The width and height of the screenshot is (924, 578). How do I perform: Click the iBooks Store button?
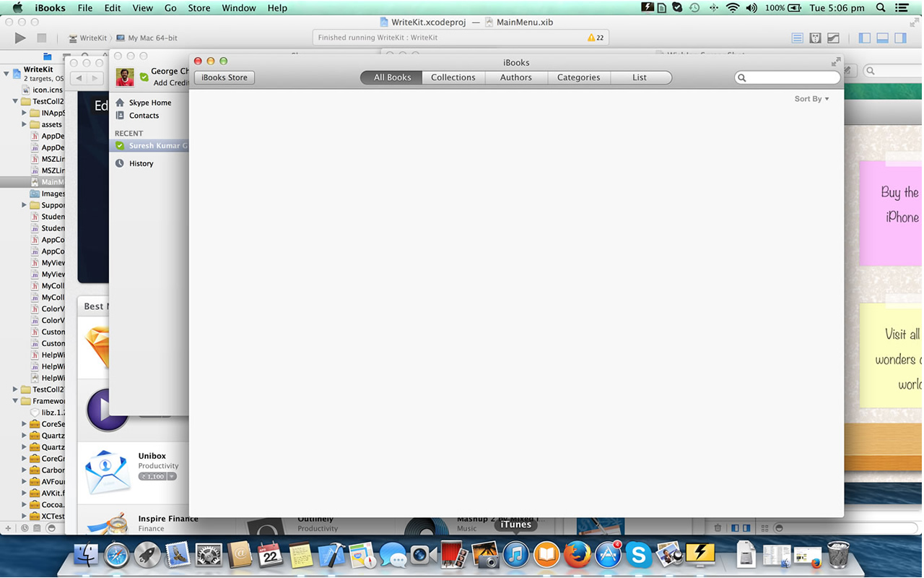click(224, 77)
